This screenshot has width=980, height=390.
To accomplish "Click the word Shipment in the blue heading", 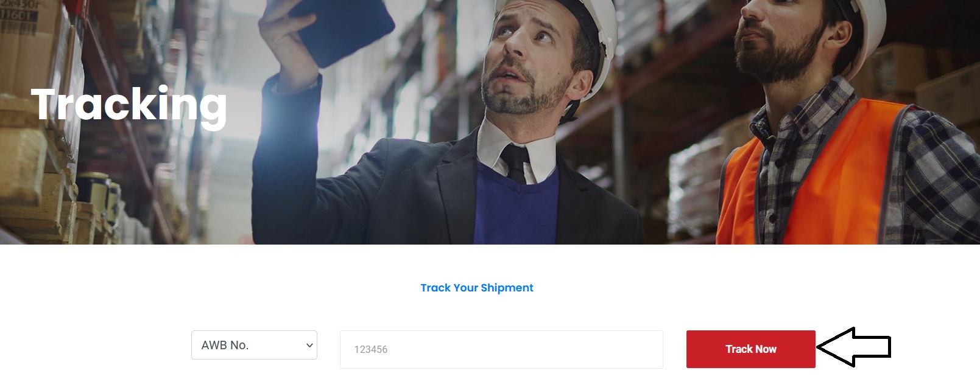I will [507, 288].
